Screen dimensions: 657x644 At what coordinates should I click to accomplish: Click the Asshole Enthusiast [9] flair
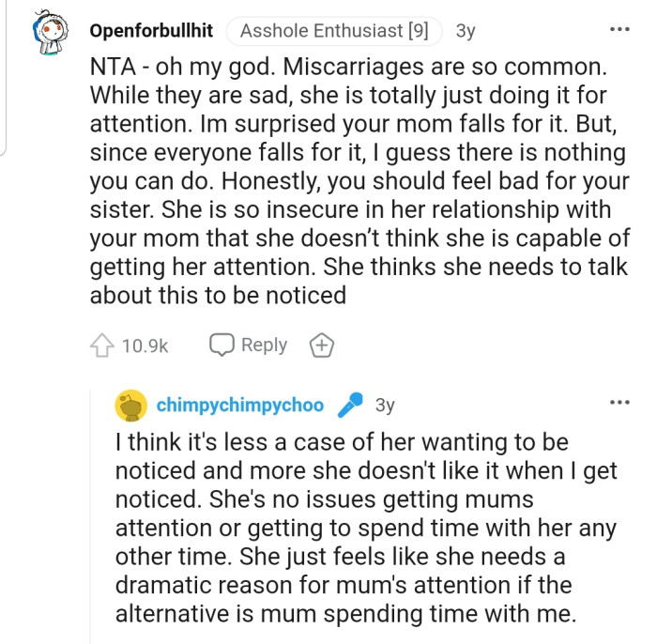[335, 31]
